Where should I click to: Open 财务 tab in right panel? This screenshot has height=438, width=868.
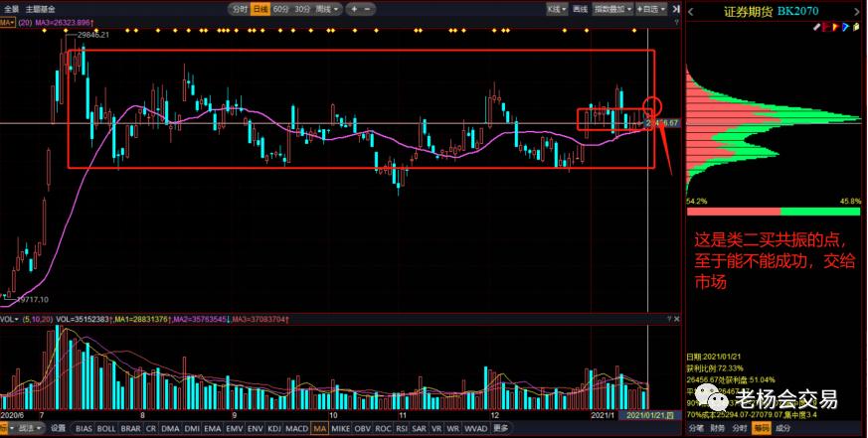[718, 429]
